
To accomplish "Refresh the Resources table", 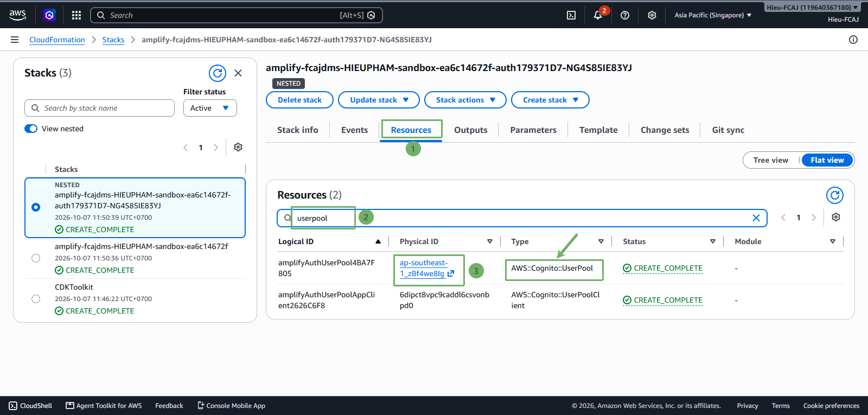I will coord(835,195).
